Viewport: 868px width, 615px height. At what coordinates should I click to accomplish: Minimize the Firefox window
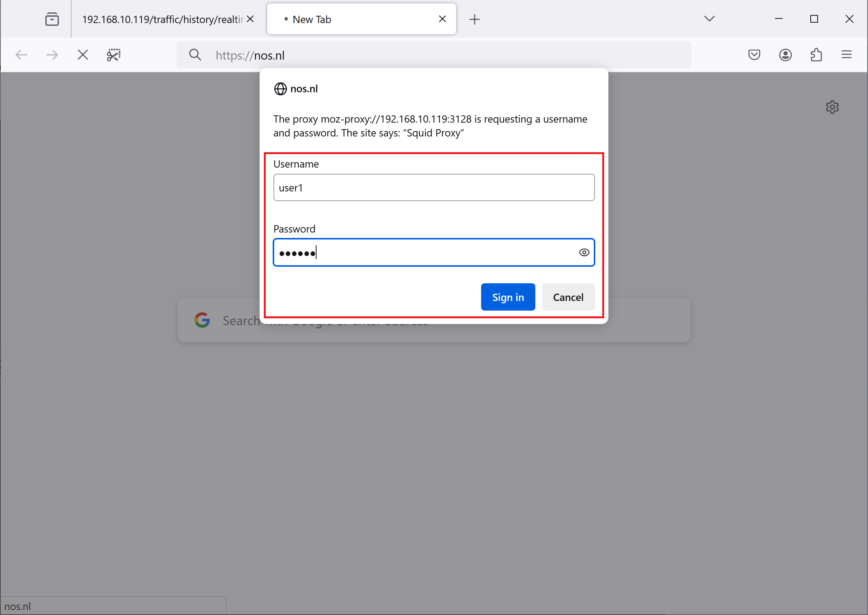[779, 19]
